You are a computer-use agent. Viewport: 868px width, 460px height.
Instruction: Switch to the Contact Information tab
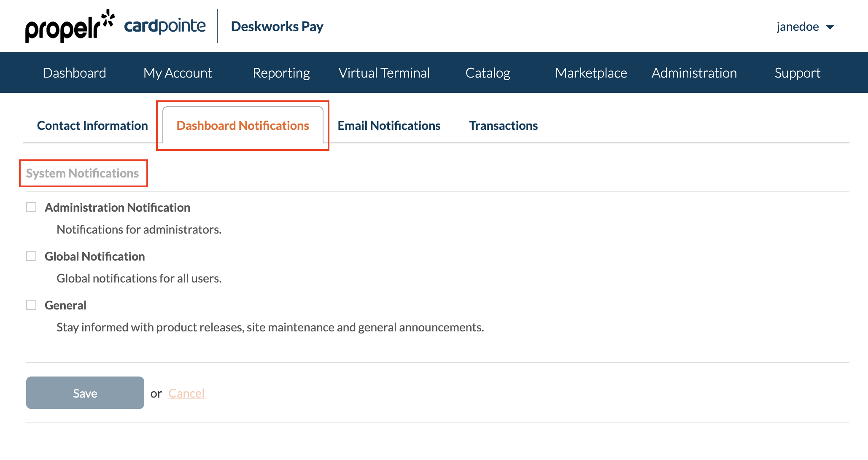coord(92,126)
